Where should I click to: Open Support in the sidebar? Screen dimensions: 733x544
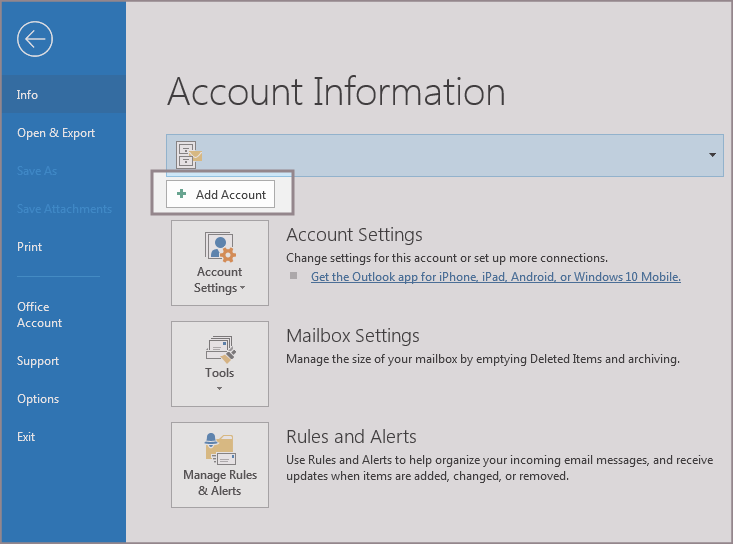(38, 361)
